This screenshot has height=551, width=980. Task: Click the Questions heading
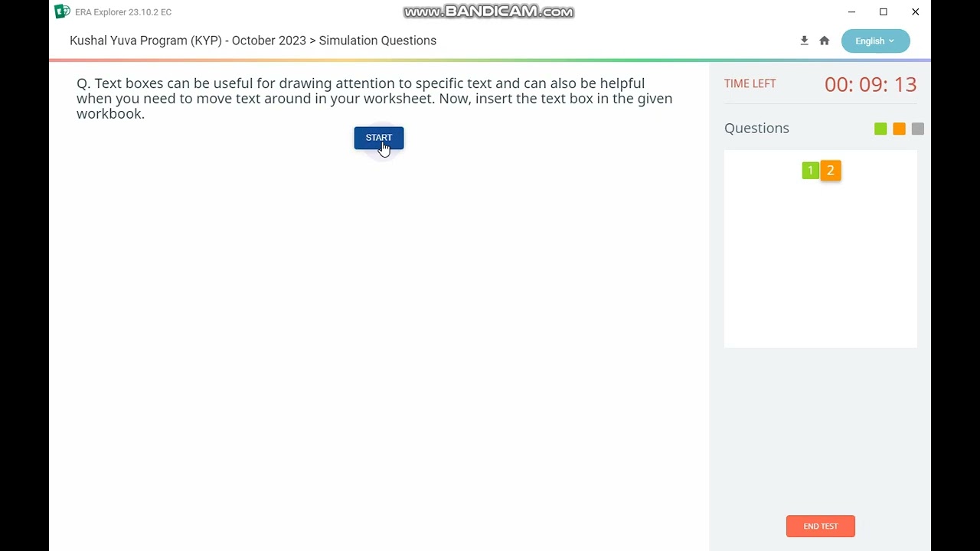[x=756, y=128]
